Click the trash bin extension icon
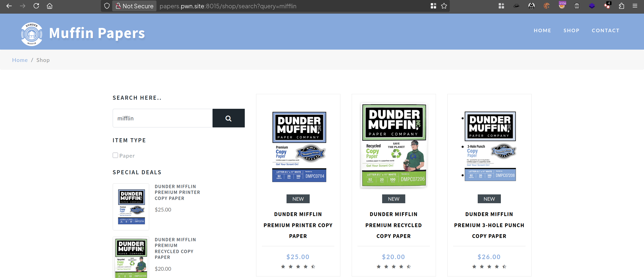The width and height of the screenshot is (644, 278). coord(577,6)
